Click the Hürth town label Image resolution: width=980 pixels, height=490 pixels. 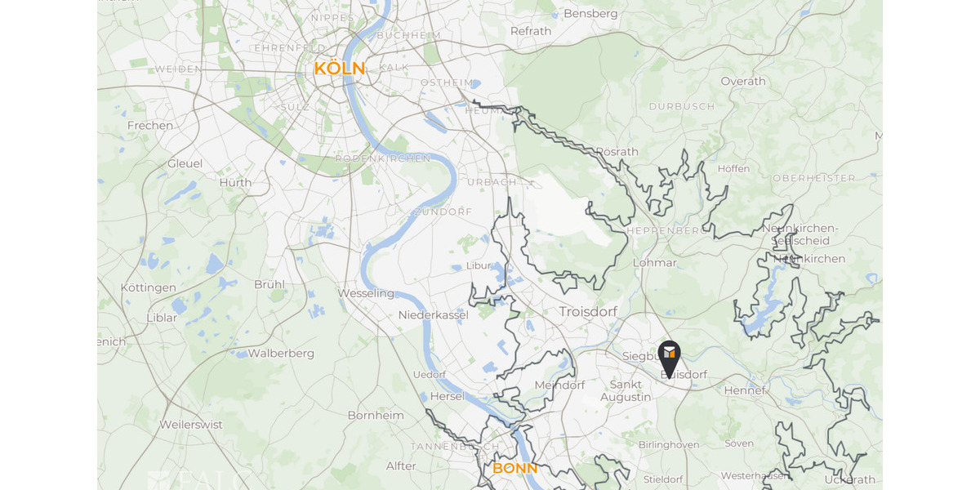235,183
